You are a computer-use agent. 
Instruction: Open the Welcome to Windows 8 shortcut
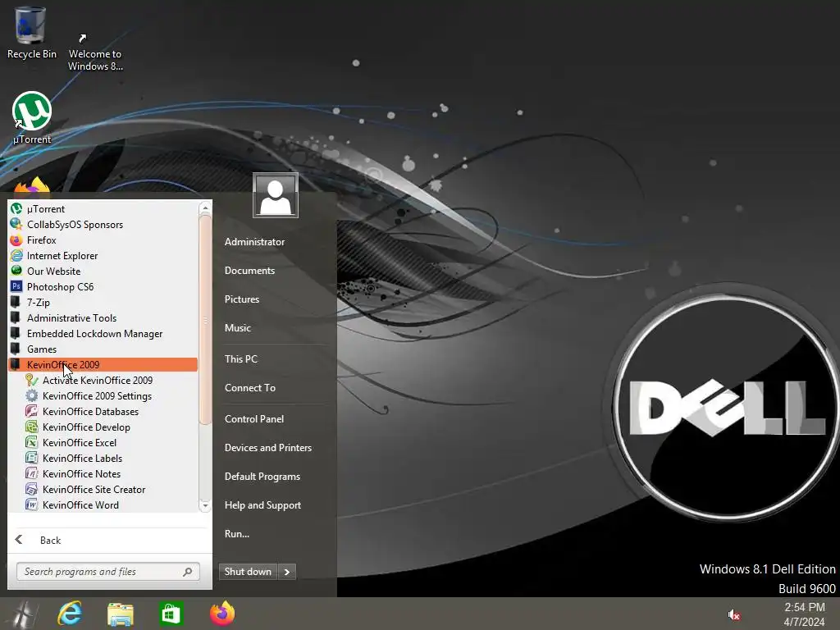pyautogui.click(x=95, y=52)
